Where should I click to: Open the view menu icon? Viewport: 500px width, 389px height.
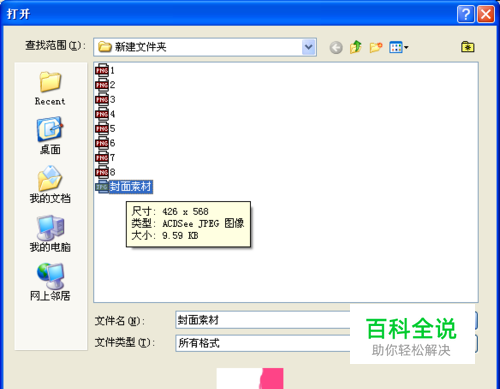(x=399, y=47)
